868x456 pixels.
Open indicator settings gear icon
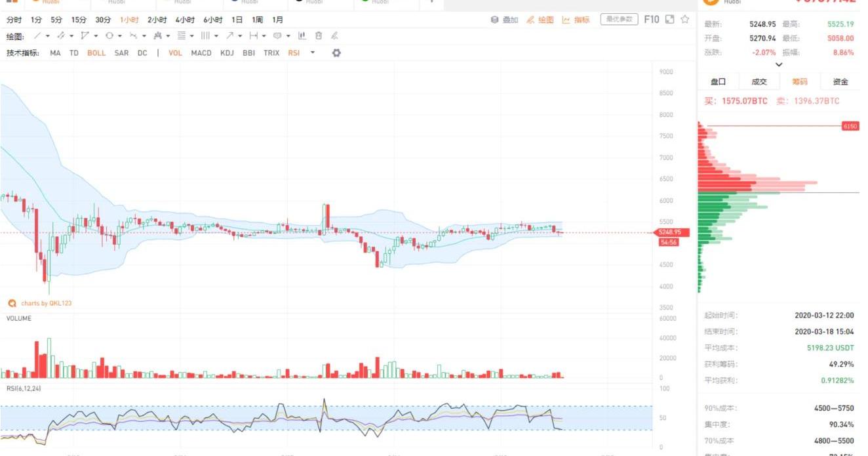[x=336, y=52]
